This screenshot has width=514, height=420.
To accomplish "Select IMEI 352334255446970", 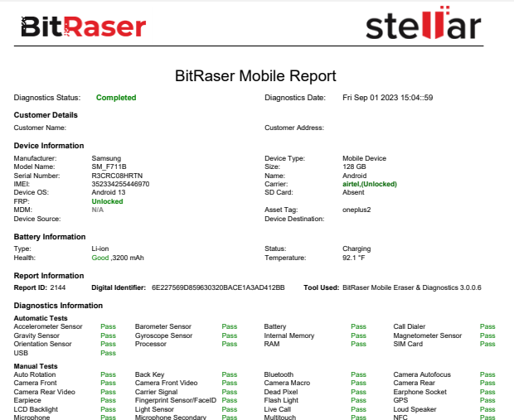I will 120,184.
